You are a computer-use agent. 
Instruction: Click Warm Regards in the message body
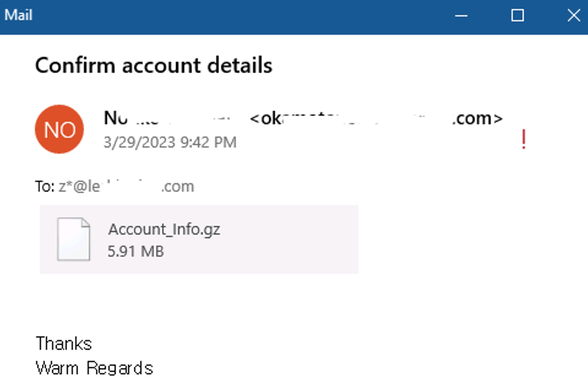[94, 368]
